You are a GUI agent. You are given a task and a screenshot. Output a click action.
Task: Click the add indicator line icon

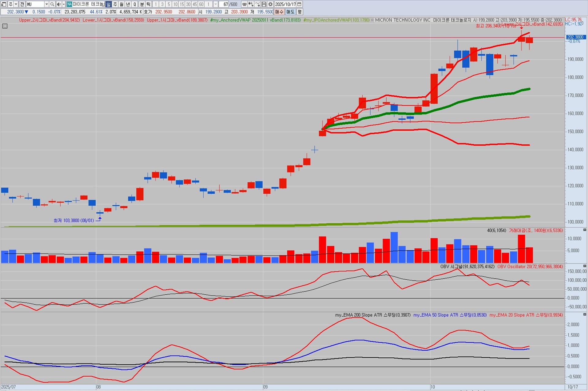[257, 4]
